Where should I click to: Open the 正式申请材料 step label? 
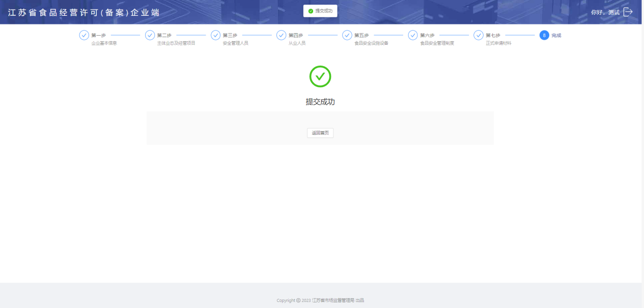pos(498,43)
